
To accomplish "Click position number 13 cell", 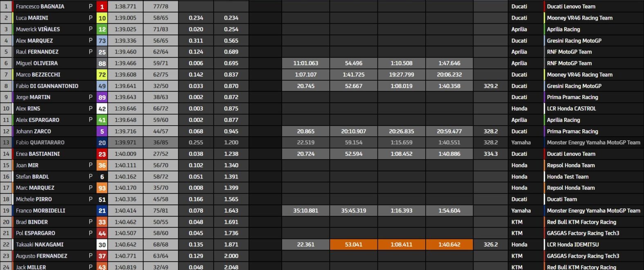I will pyautogui.click(x=6, y=143).
